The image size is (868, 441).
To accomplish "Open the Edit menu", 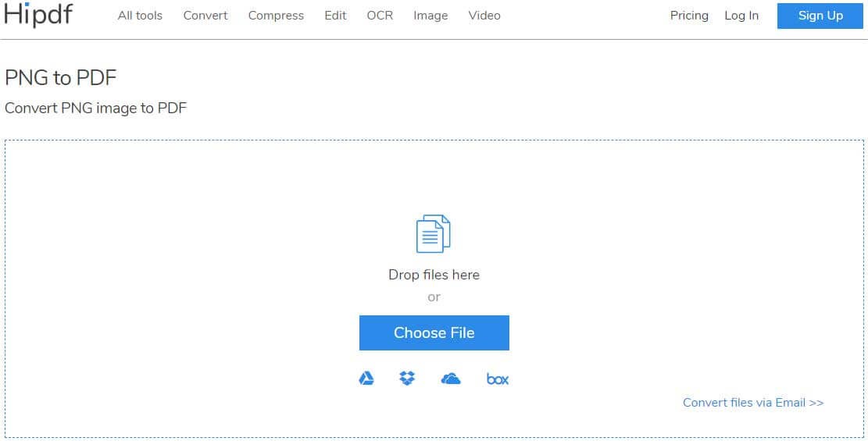I will pyautogui.click(x=335, y=16).
